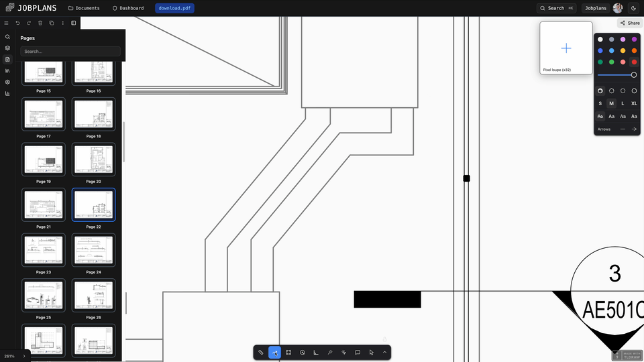Select the angle measurement tool
This screenshot has width=644, height=362.
316,352
